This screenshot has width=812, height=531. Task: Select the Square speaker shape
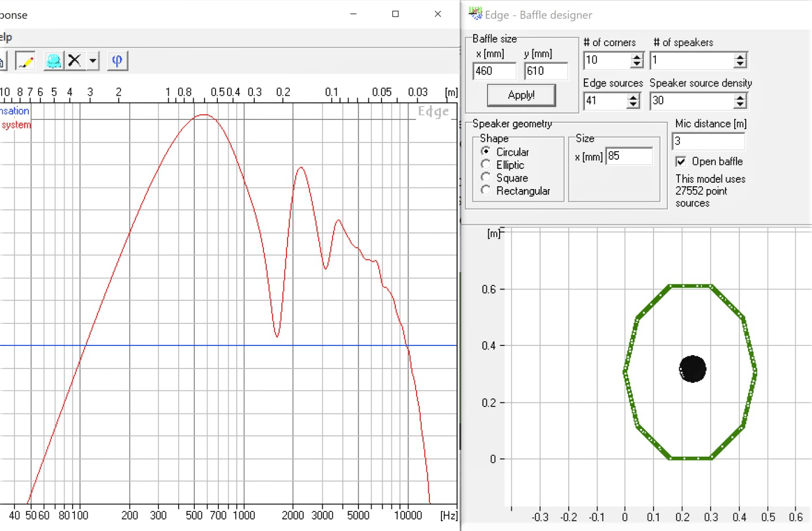point(486,178)
